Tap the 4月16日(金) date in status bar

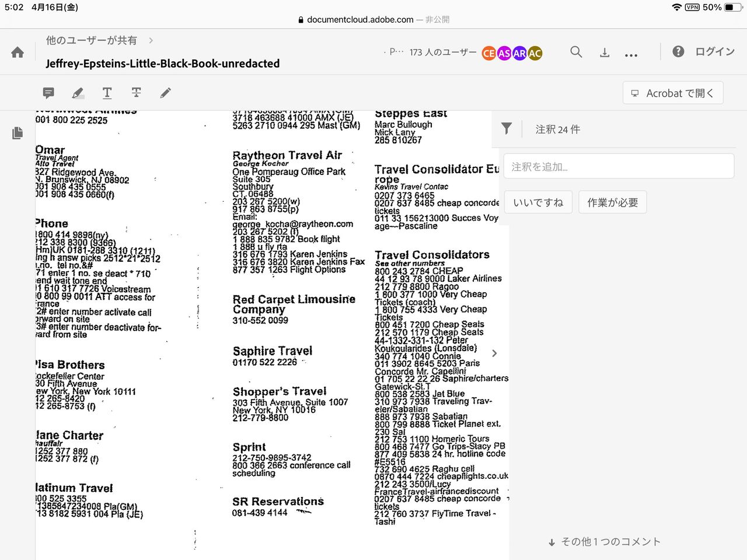55,8
